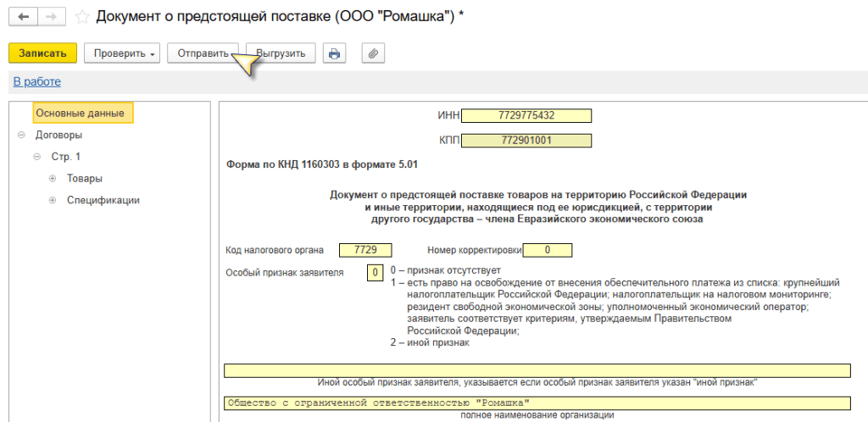Viewport: 868px width, 422px height.
Task: Select Товары in the tree
Action: [85, 179]
